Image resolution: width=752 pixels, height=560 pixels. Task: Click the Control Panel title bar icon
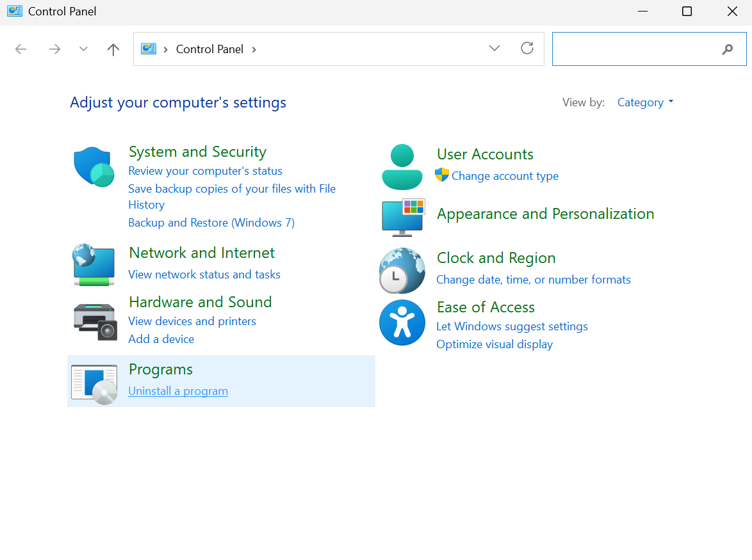tap(14, 11)
